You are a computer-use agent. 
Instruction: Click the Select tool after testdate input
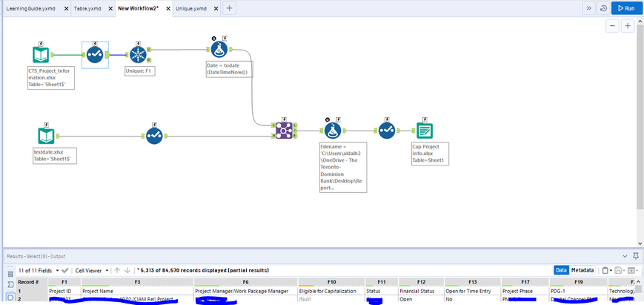pos(154,136)
